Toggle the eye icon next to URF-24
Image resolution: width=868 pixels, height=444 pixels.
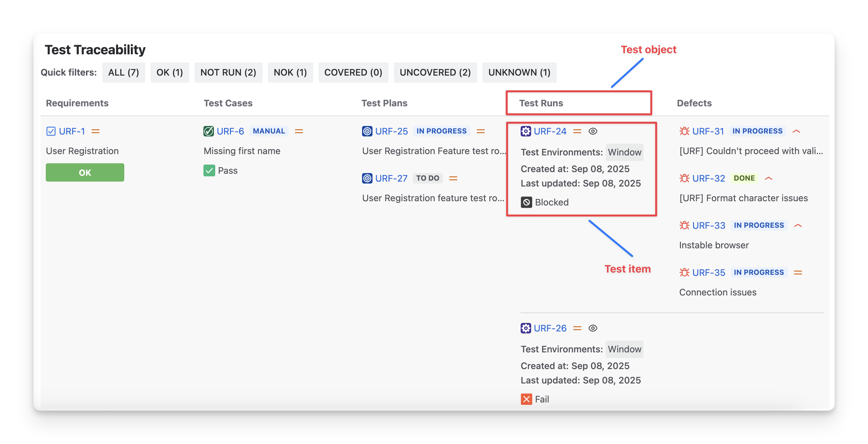(x=593, y=131)
